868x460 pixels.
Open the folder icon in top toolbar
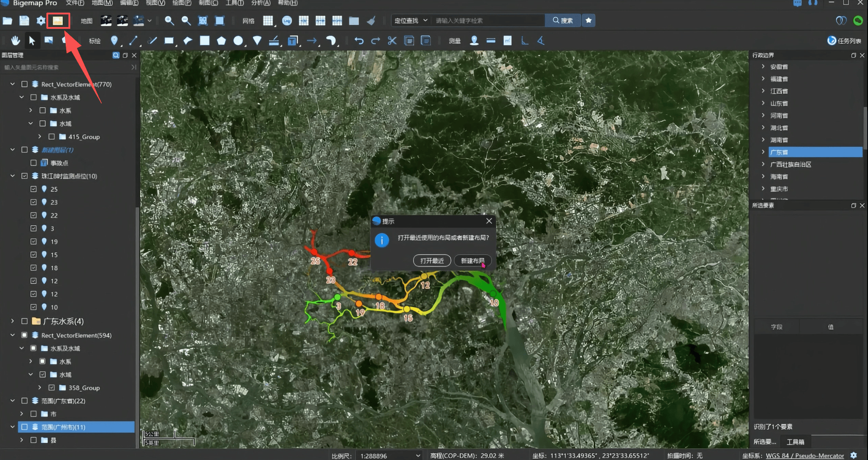pyautogui.click(x=7, y=21)
